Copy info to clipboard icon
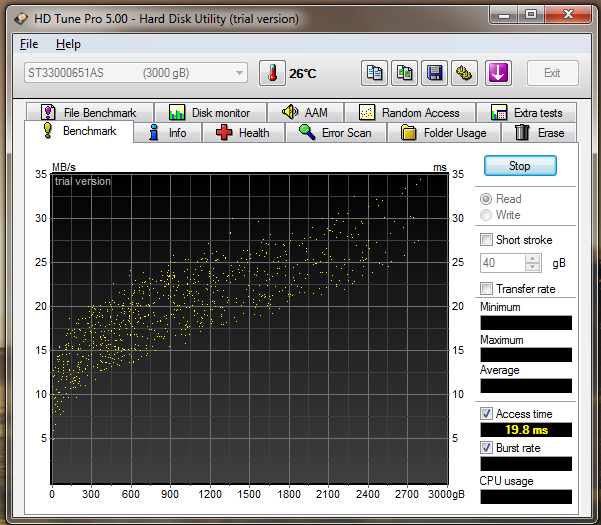Screen dimensions: 601x525 [x=374, y=73]
